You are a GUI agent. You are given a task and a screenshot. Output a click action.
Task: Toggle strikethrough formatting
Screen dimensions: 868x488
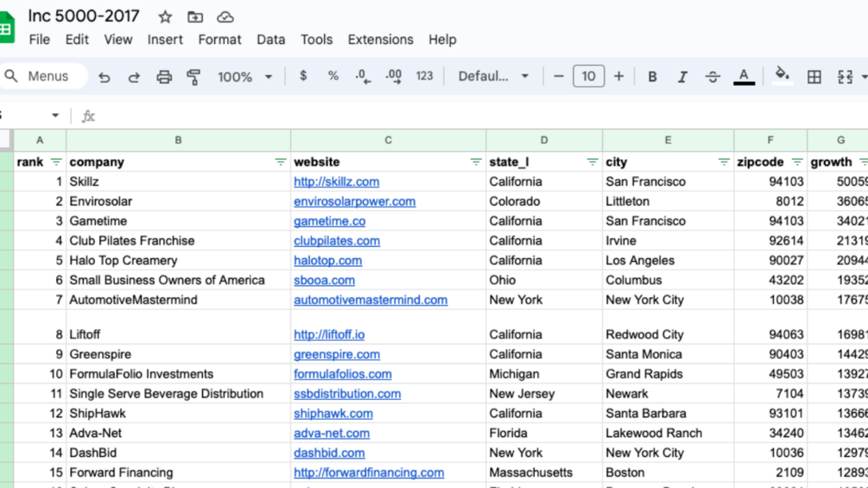[713, 77]
